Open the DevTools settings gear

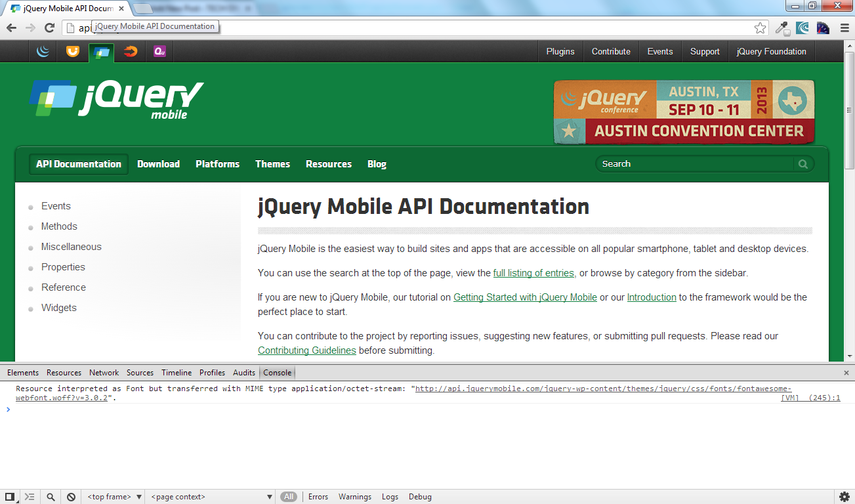pos(845,497)
